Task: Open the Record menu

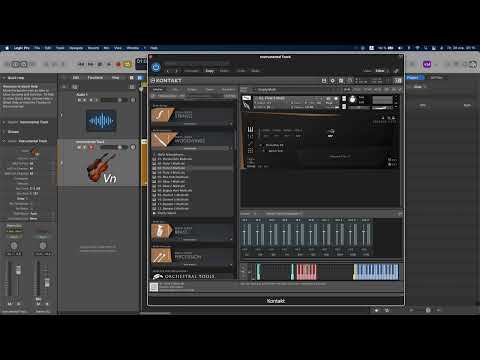Action: (94, 48)
